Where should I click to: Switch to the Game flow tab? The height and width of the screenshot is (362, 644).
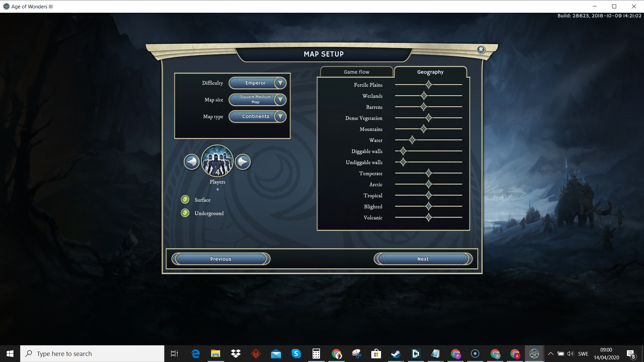coord(356,72)
